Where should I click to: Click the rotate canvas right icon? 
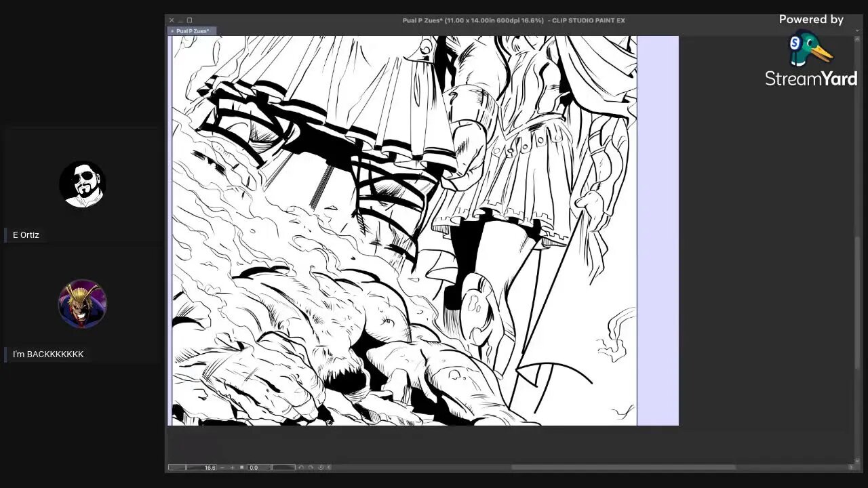click(x=311, y=468)
